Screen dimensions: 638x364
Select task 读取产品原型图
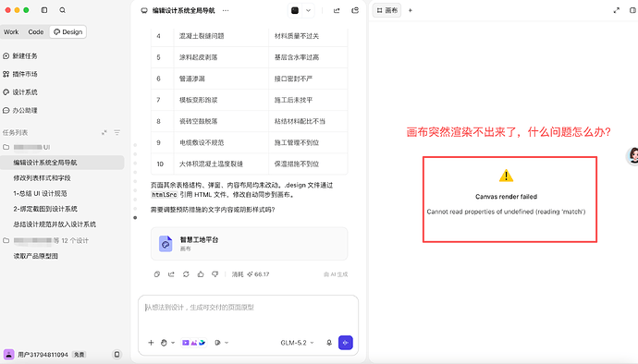coord(35,256)
